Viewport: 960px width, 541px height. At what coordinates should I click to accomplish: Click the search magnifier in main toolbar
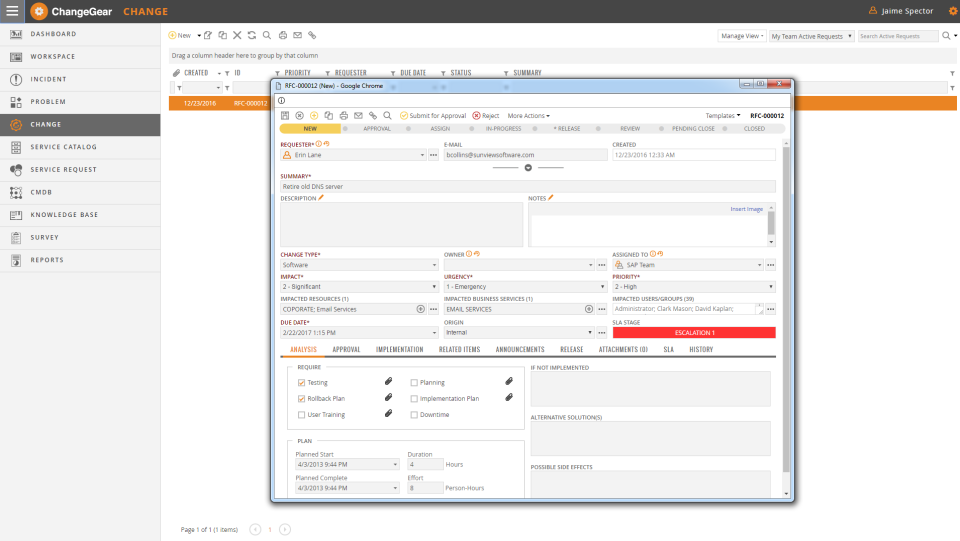tap(267, 35)
